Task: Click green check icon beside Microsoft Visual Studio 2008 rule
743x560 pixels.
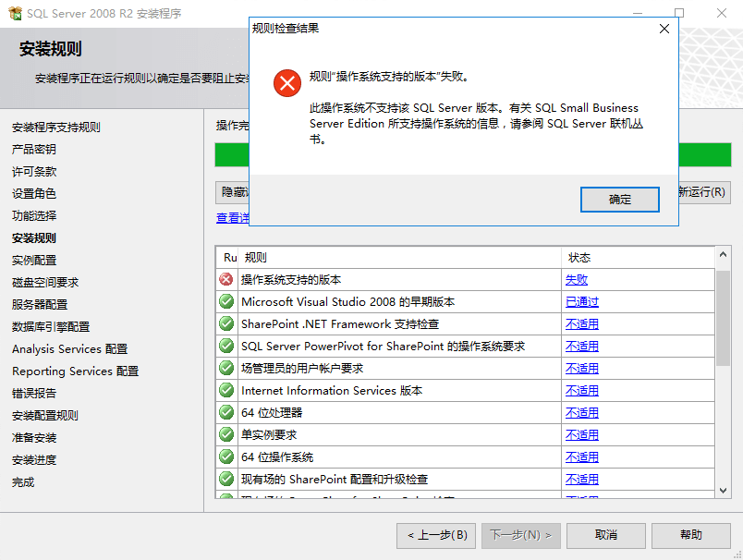Action: click(x=226, y=301)
